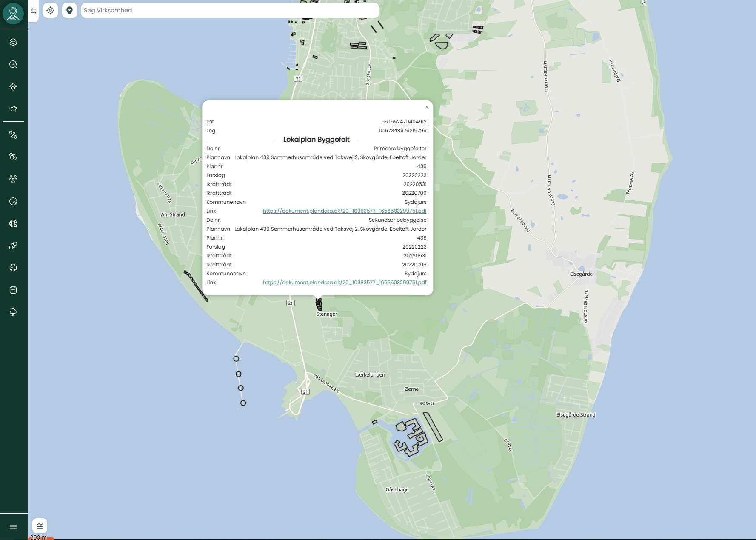Close the Lokalplan Byggefelt popup
756x540 pixels.
point(427,107)
